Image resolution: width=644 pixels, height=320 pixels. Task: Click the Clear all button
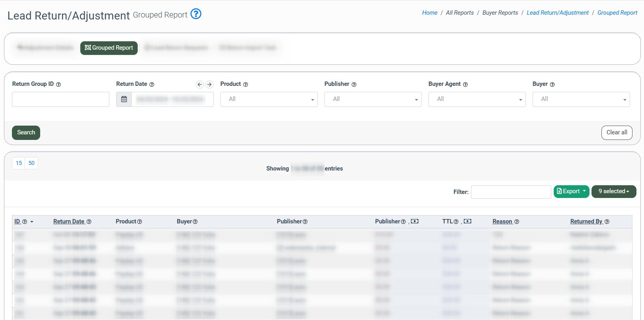(617, 133)
